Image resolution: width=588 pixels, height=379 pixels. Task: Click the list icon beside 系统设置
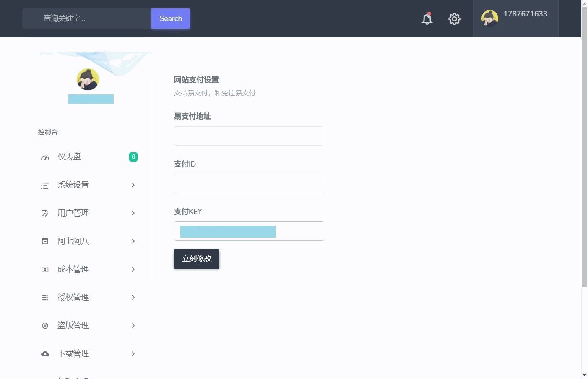click(45, 186)
